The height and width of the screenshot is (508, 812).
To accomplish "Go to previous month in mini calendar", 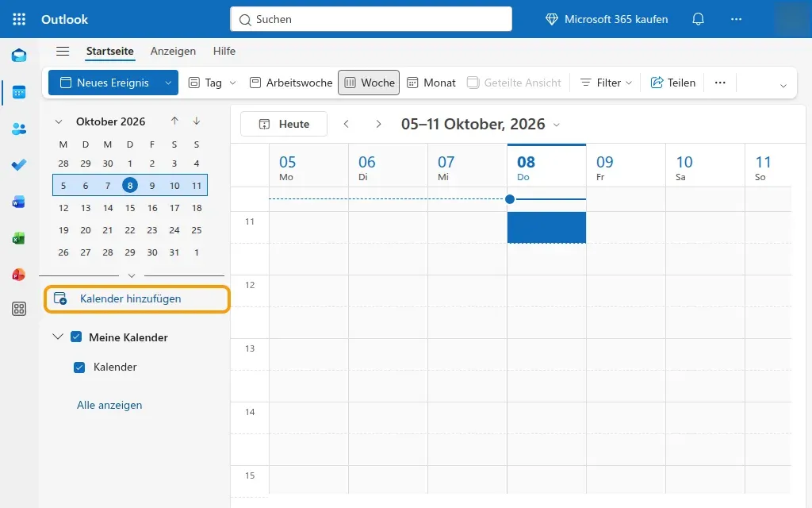I will (174, 121).
